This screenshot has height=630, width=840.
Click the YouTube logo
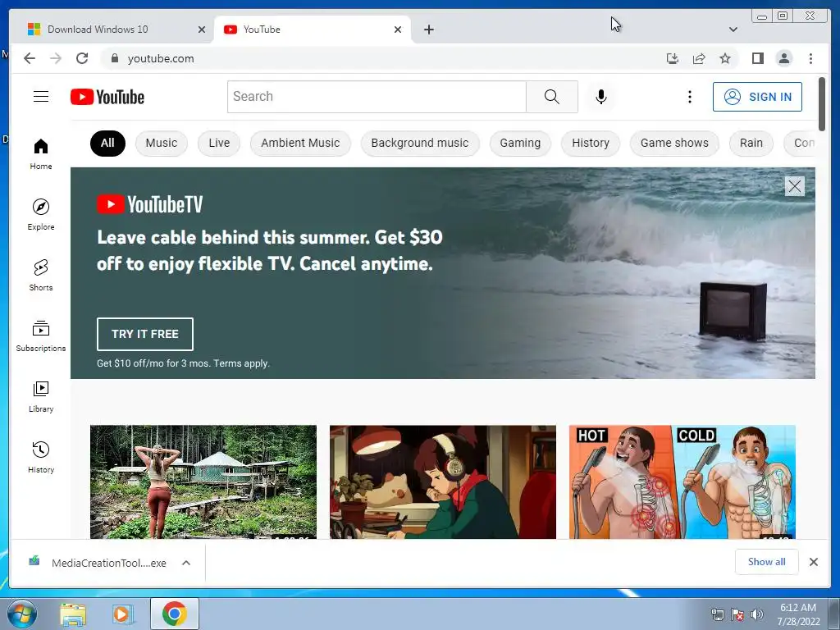coord(107,97)
